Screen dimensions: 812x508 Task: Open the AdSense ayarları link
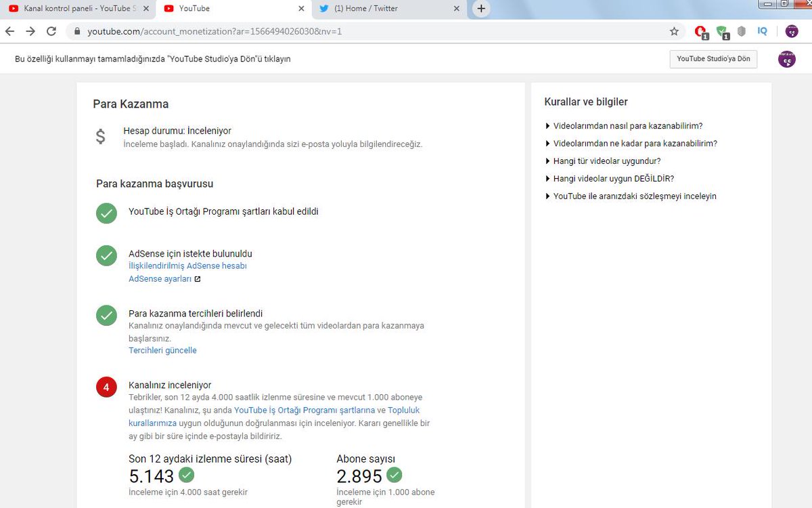pyautogui.click(x=160, y=279)
